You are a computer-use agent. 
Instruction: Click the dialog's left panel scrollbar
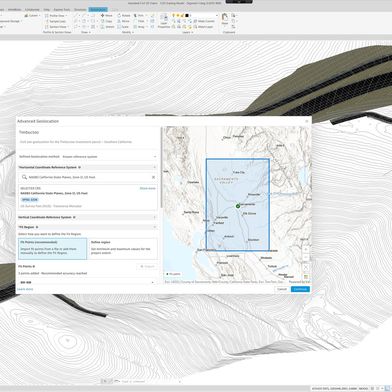(x=162, y=167)
